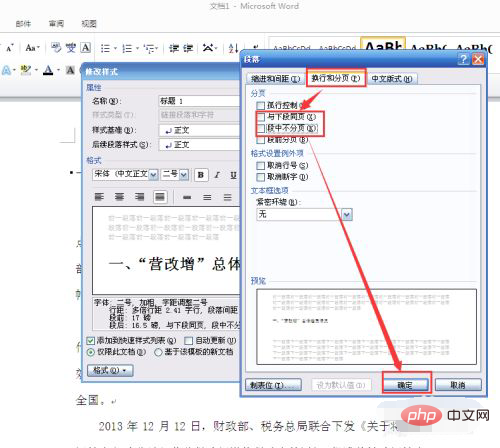Enable the 与下段同页 checkbox

click(261, 117)
